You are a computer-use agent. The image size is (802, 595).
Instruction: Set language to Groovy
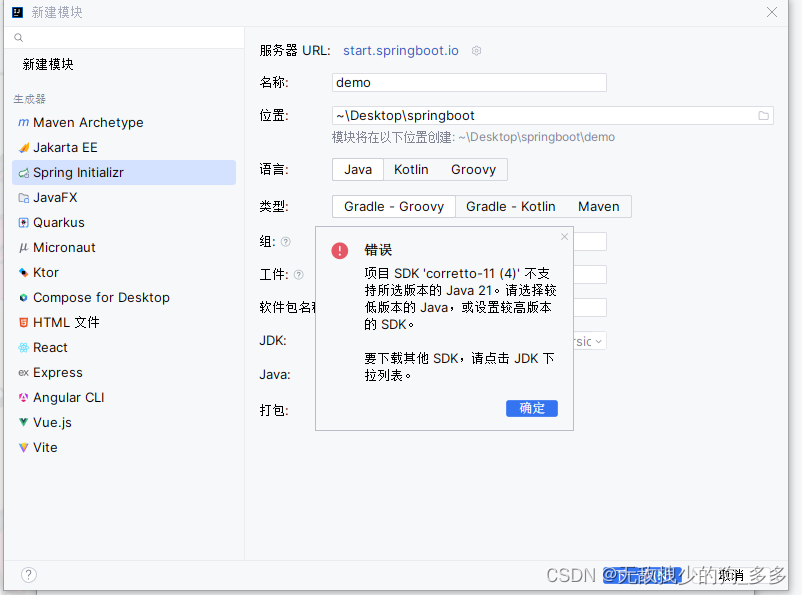pyautogui.click(x=473, y=170)
